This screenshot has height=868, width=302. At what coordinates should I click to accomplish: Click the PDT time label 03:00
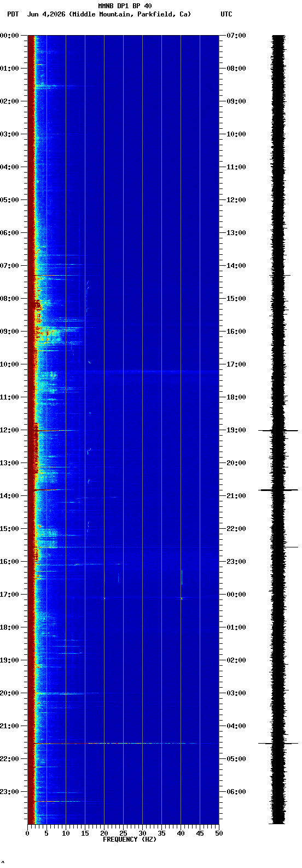coord(9,134)
